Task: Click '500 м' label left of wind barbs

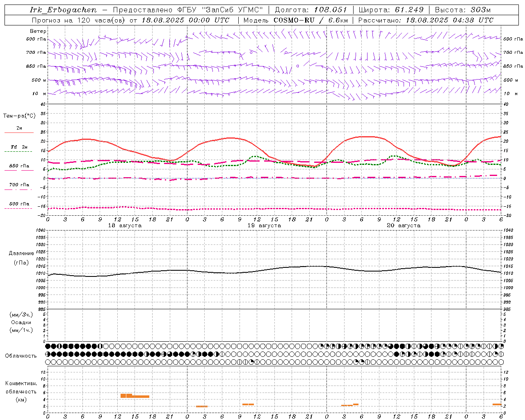Action: click(39, 80)
